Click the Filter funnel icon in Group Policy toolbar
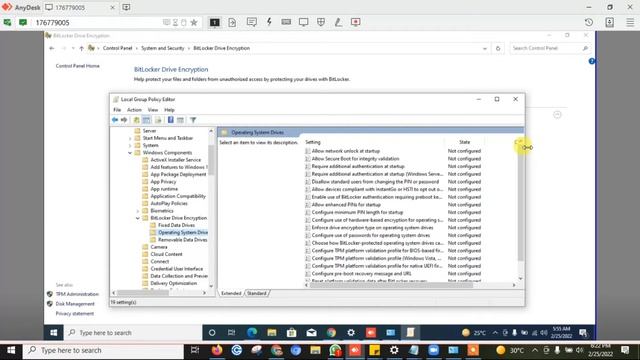640x360 pixels. [193, 120]
